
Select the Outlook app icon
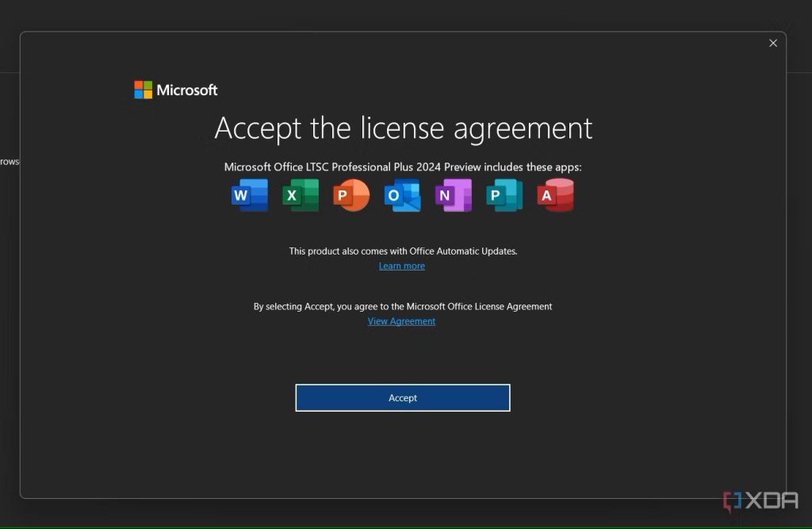402,195
